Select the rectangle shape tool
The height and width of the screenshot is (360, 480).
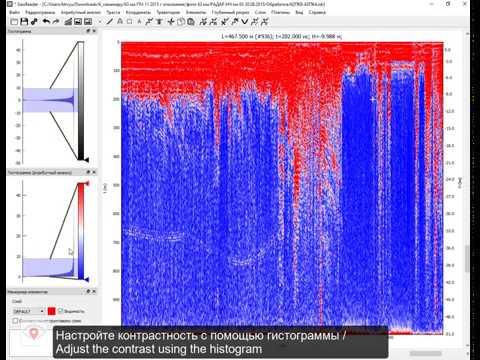(x=129, y=22)
